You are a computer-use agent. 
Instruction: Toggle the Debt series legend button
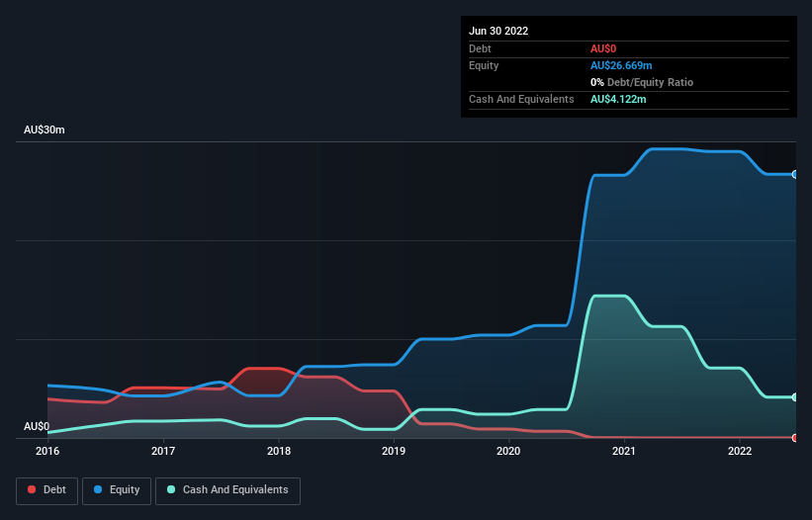[46, 490]
